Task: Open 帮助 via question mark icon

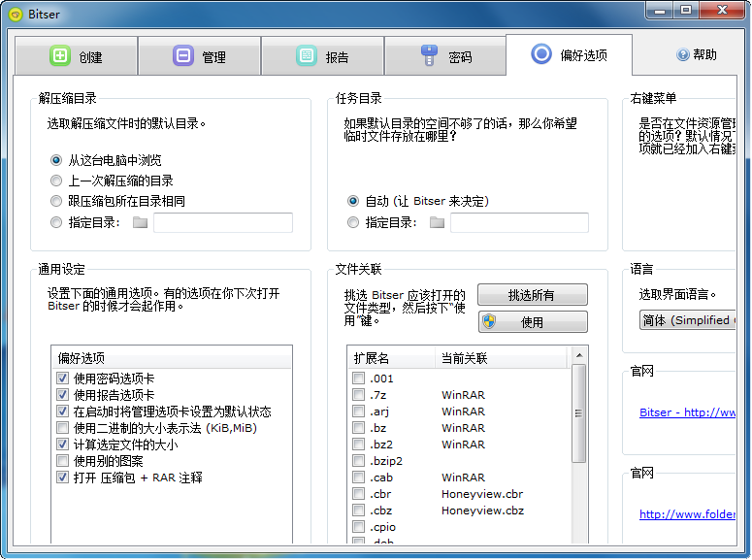Action: [683, 55]
